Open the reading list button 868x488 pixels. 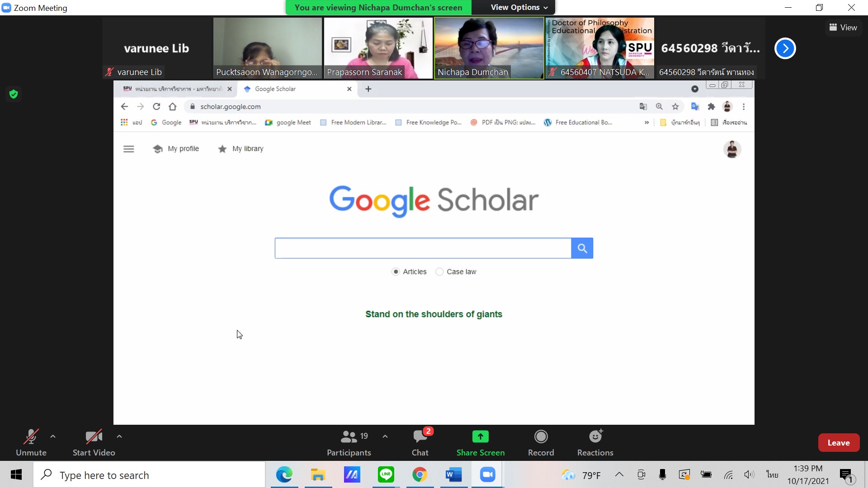coord(729,122)
